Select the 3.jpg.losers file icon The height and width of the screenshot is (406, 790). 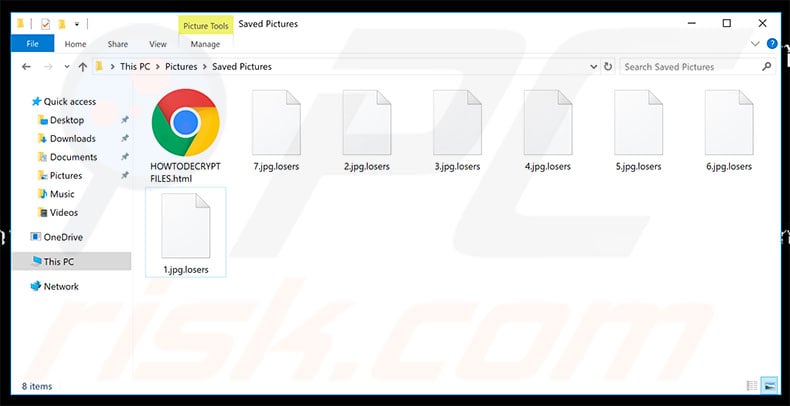click(x=457, y=122)
